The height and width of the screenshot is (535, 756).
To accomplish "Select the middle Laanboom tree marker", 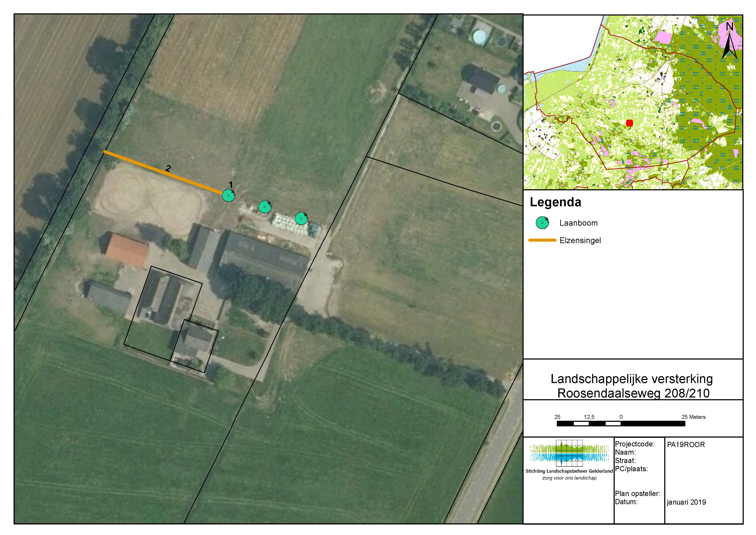I will click(x=265, y=207).
